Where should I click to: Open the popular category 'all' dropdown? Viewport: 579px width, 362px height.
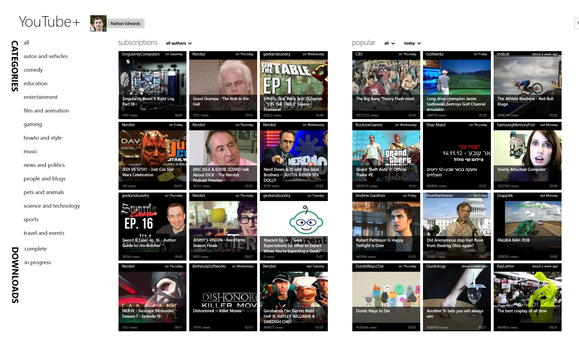click(x=389, y=43)
